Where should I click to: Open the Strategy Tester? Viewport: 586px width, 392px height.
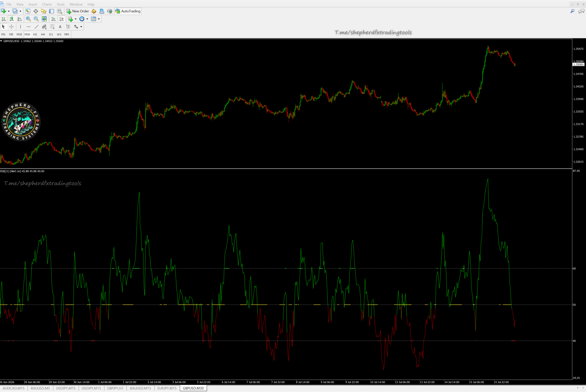(x=60, y=11)
